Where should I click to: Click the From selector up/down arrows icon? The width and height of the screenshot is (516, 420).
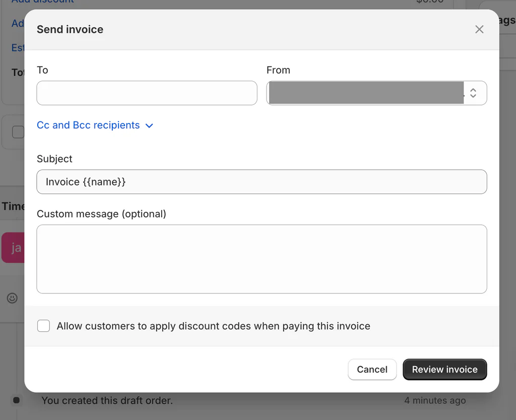[473, 93]
